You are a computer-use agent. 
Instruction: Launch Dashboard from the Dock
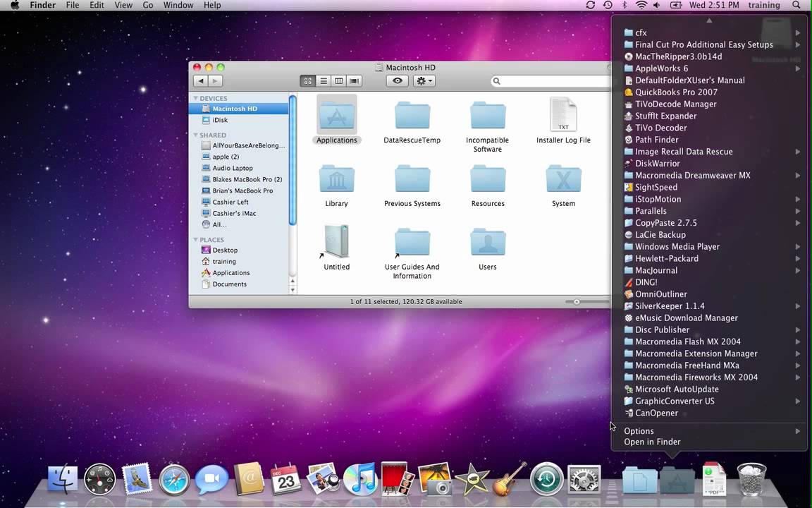(x=100, y=479)
